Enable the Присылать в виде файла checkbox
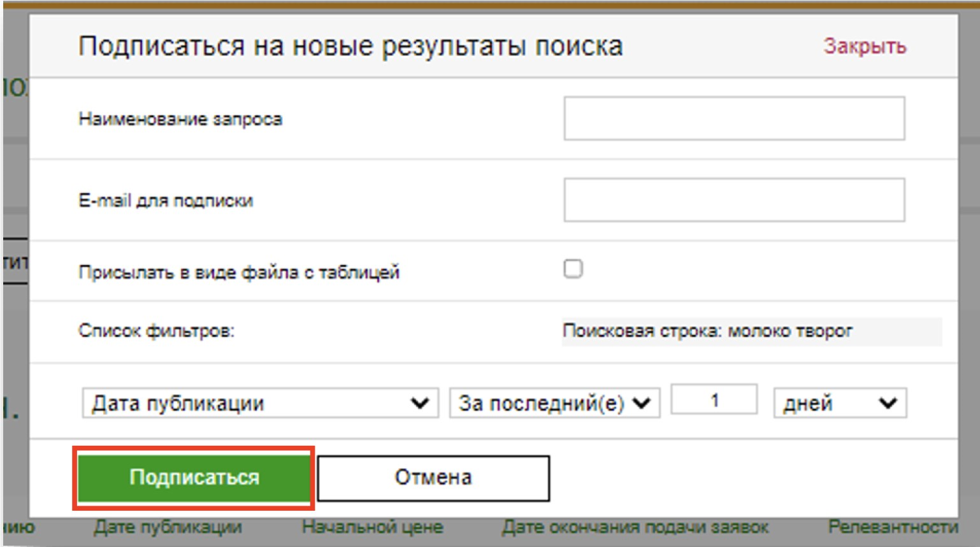Image resolution: width=980 pixels, height=547 pixels. click(573, 269)
